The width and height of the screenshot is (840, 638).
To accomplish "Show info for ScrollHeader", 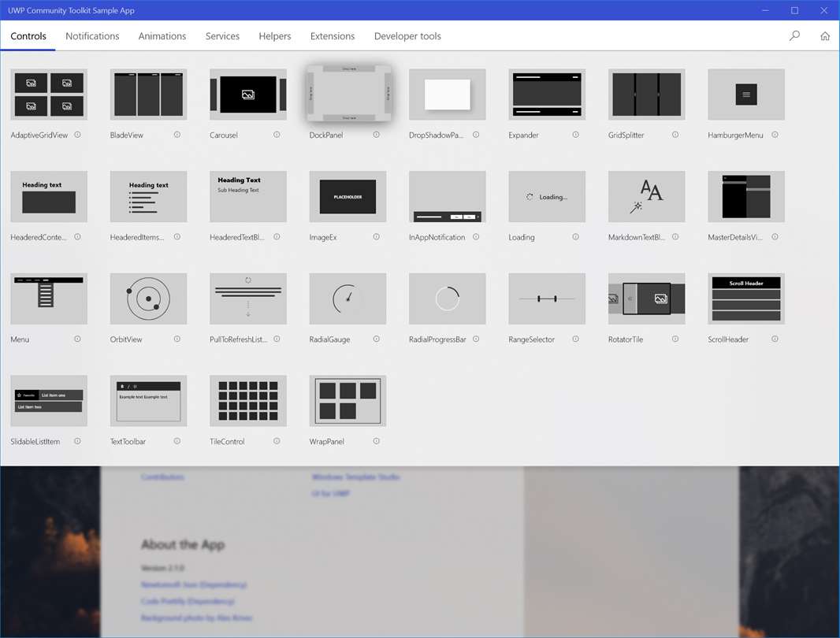I will pos(775,339).
